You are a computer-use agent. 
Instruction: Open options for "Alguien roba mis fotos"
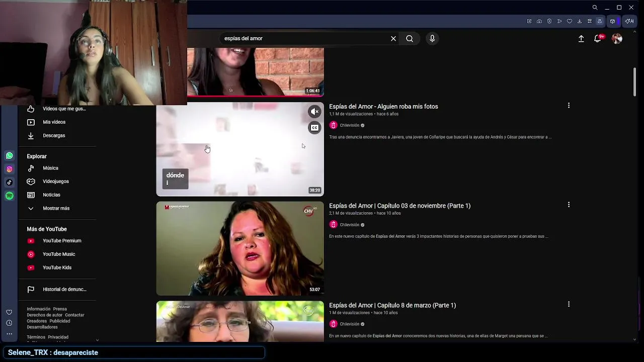point(569,106)
